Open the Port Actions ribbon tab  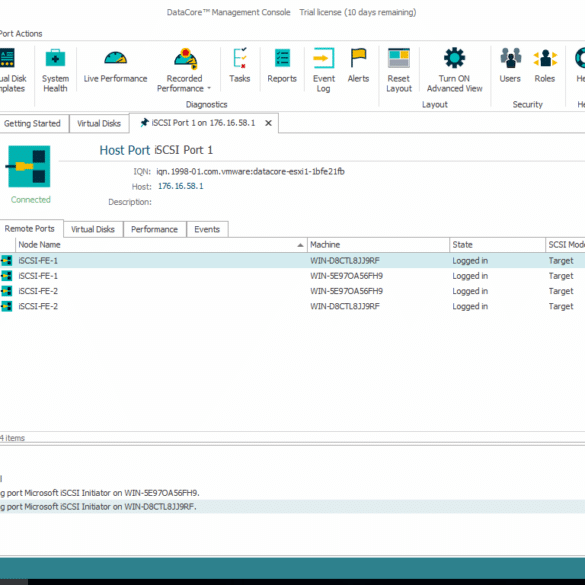[21, 34]
